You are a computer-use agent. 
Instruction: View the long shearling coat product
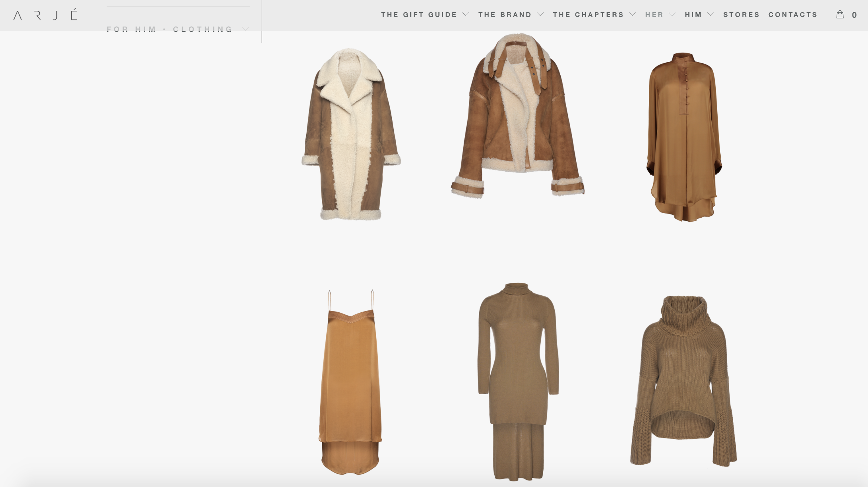pos(351,134)
